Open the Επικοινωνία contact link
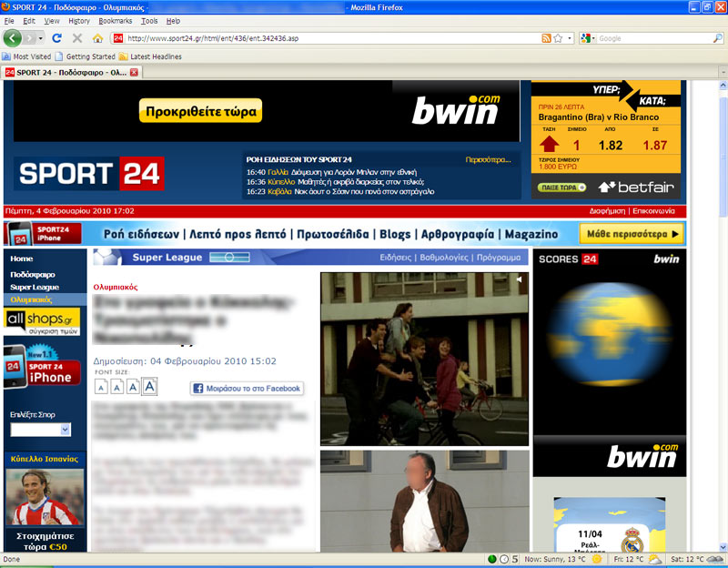 pyautogui.click(x=653, y=211)
